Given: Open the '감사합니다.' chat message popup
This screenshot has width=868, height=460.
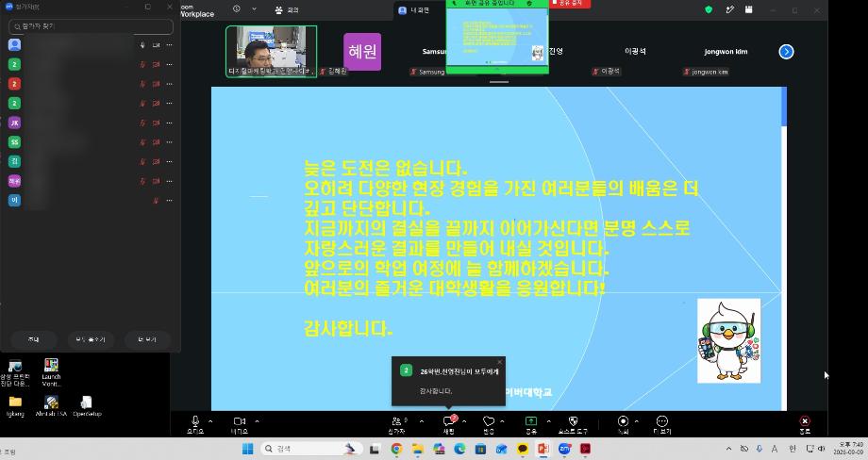Looking at the screenshot, I should (448, 382).
